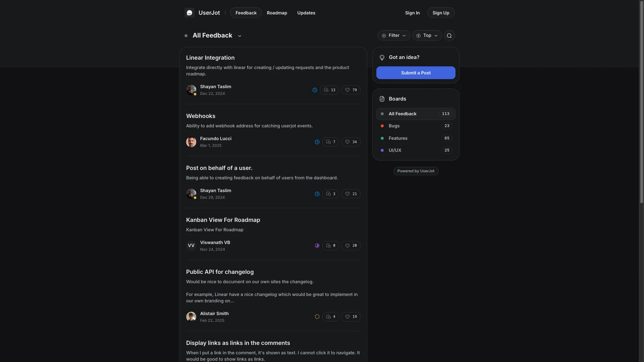Click the UserJot logo icon in the header

coord(189,13)
